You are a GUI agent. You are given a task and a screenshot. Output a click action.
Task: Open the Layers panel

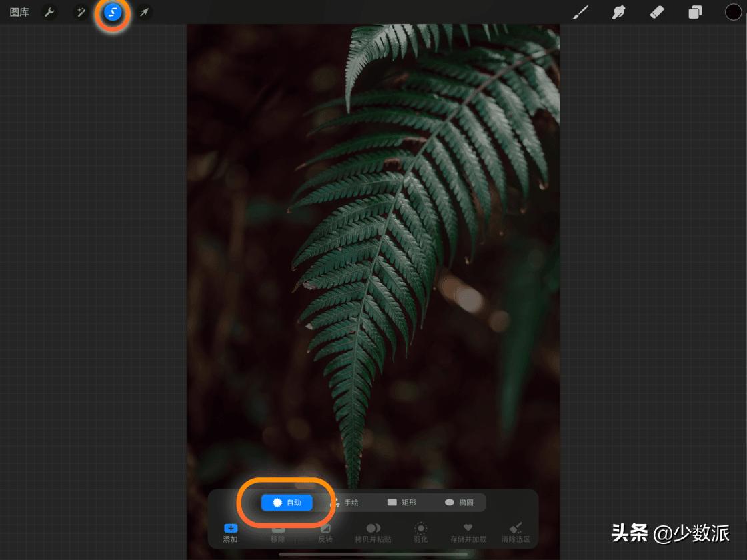(x=695, y=12)
